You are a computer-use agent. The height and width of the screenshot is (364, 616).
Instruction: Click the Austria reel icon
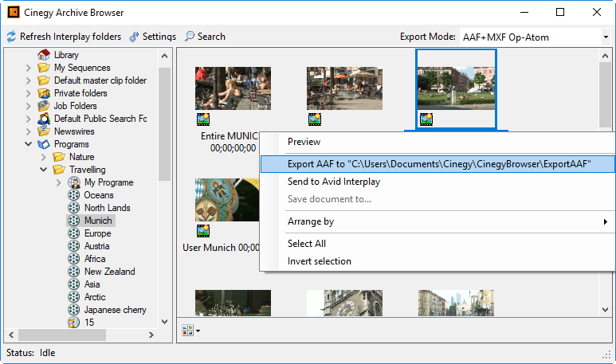pos(74,246)
